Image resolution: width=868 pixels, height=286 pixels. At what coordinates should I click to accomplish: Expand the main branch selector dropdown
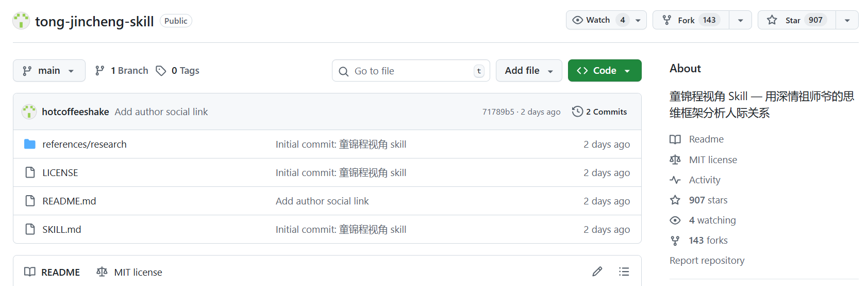pyautogui.click(x=49, y=71)
